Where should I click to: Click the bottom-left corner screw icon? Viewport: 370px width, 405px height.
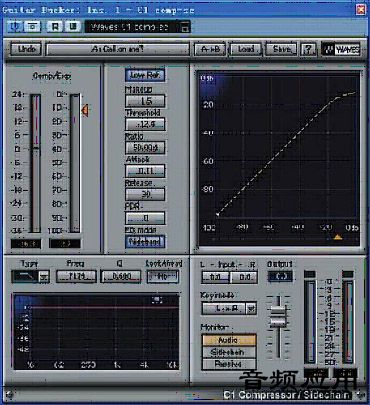click(9, 395)
